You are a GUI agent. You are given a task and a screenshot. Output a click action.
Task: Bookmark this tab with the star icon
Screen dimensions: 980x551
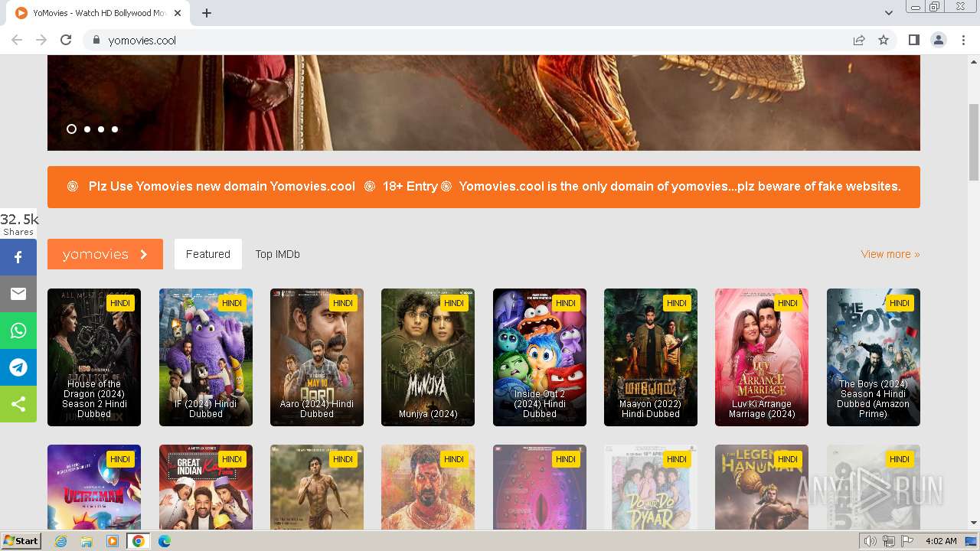coord(884,40)
